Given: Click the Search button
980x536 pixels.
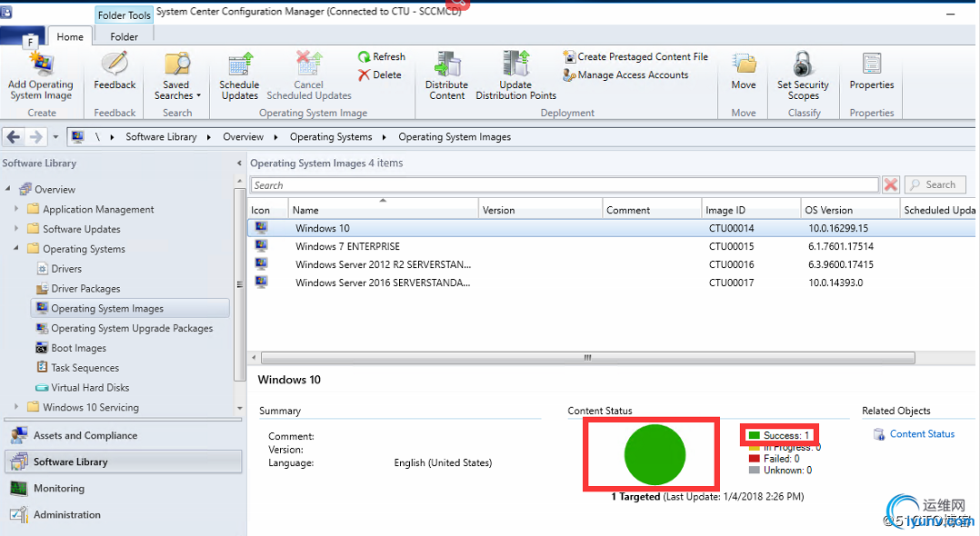Looking at the screenshot, I should 935,185.
